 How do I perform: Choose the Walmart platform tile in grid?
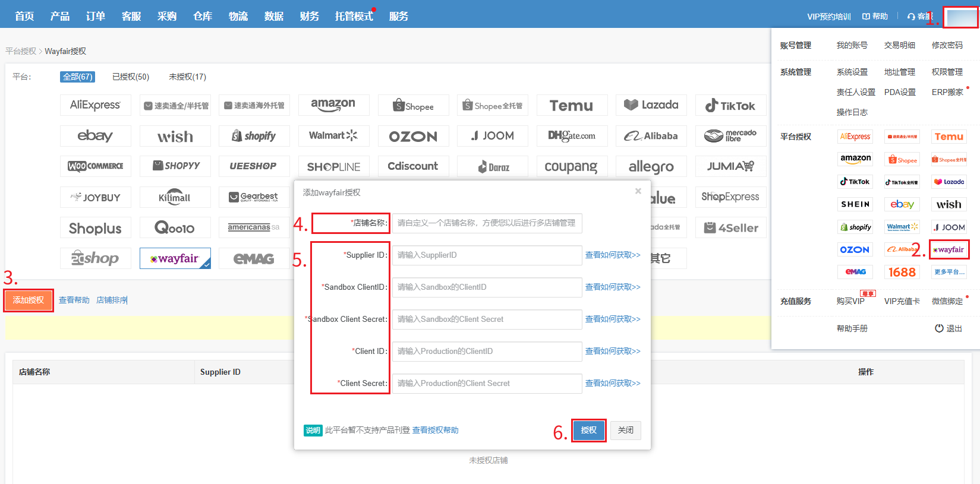click(333, 136)
